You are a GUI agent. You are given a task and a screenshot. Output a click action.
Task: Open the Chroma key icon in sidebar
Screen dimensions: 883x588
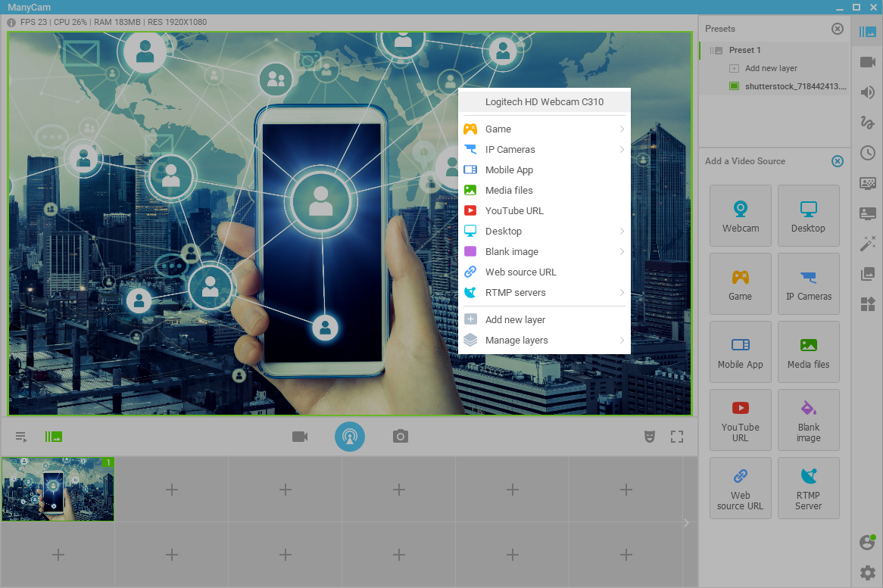867,183
